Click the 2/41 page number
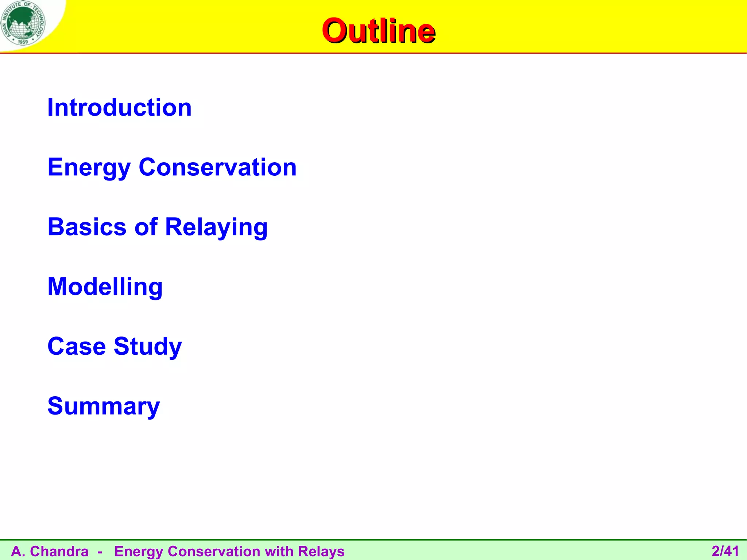Image resolution: width=747 pixels, height=560 pixels. [x=725, y=551]
